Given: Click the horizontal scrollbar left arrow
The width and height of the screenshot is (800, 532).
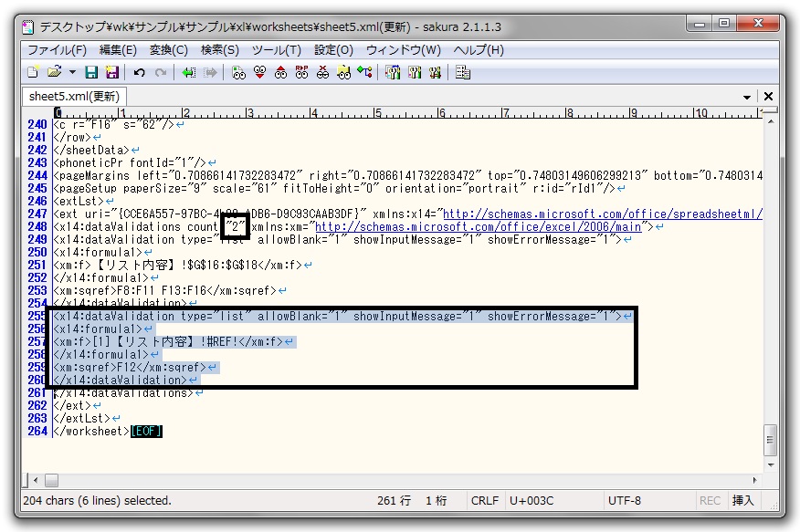Looking at the screenshot, I should coord(36,480).
